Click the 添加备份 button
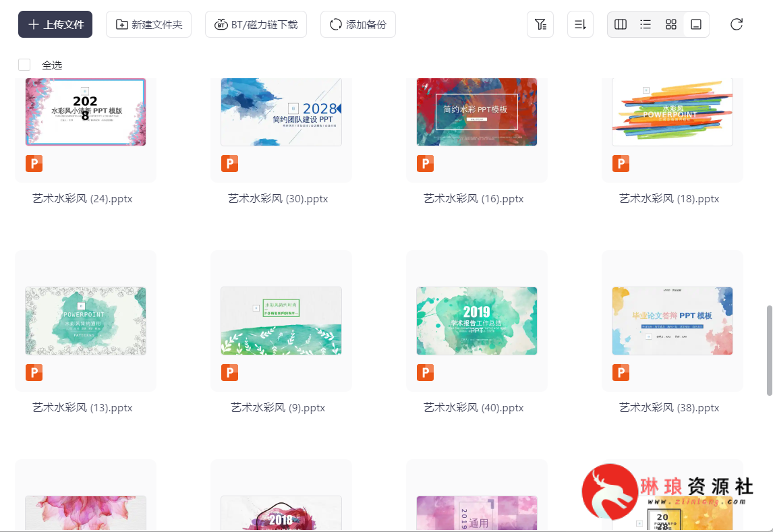The image size is (773, 532). [358, 25]
